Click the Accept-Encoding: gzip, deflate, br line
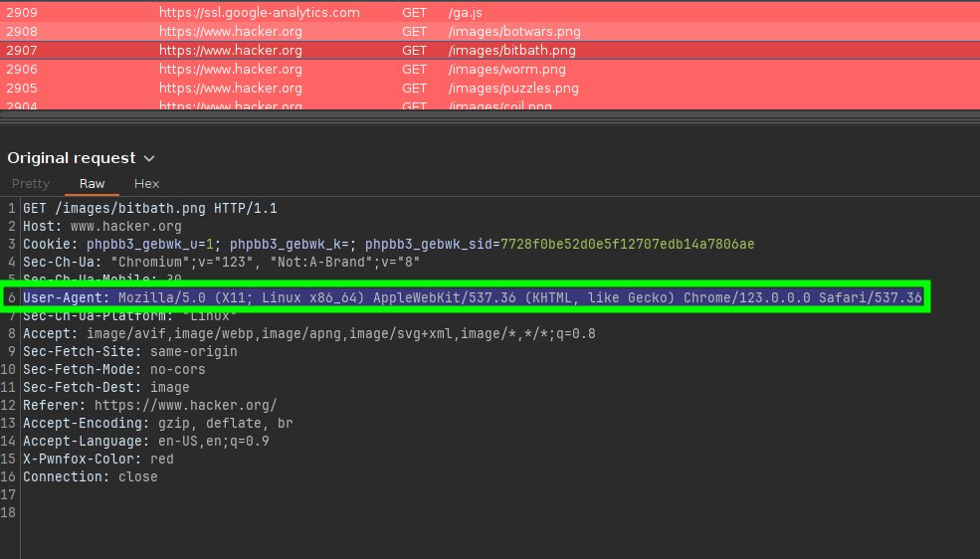Screen dimensions: 980x559 click(x=158, y=423)
